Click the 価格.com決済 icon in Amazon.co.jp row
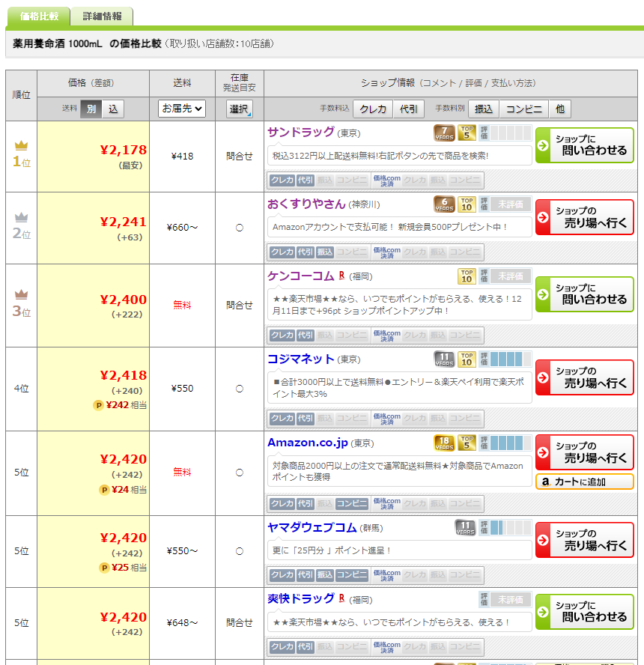Image resolution: width=644 pixels, height=665 pixels. [x=386, y=503]
